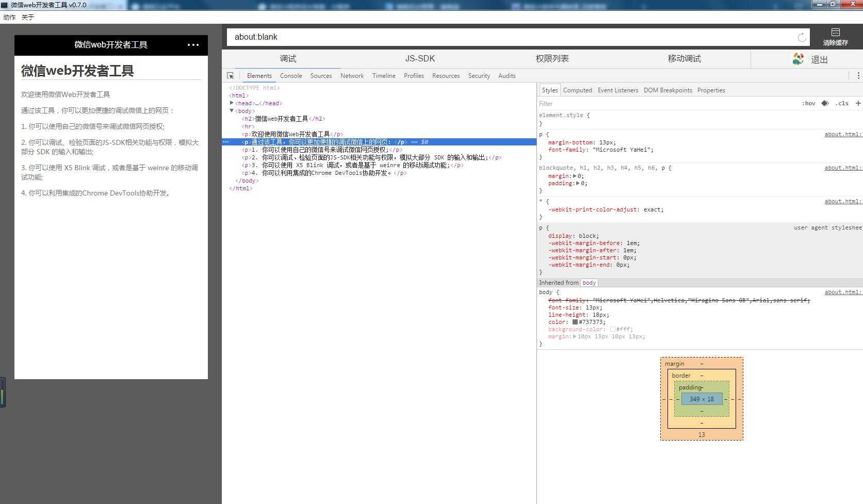Open DevTools more options vertical dots
Viewport: 863px width, 504px height.
pos(858,76)
